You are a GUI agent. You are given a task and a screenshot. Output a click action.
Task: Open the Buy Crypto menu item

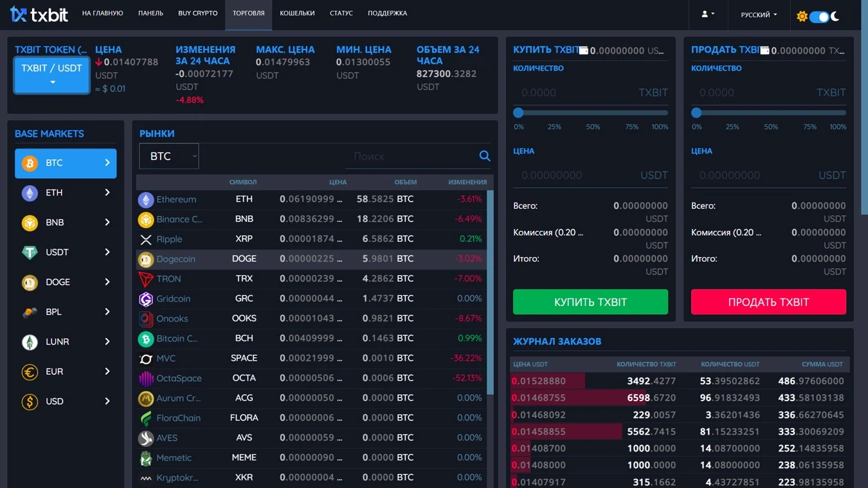(197, 14)
